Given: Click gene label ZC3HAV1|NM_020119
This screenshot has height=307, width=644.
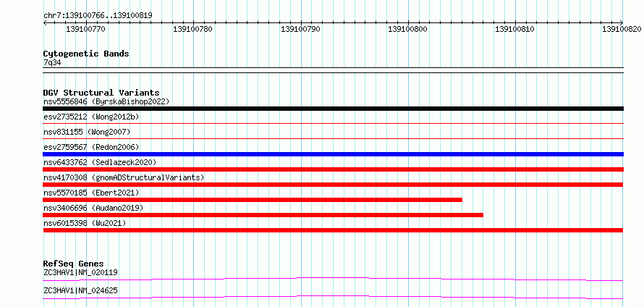Looking at the screenshot, I should tap(81, 272).
